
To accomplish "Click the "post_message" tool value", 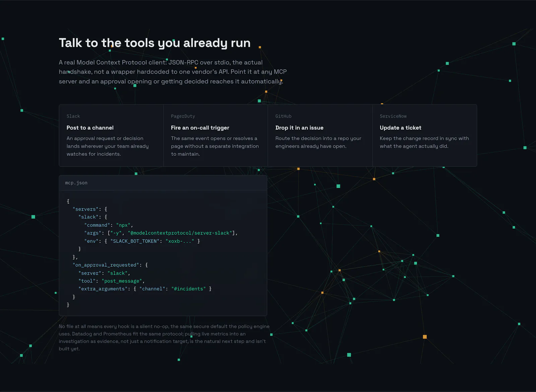I will click(122, 281).
